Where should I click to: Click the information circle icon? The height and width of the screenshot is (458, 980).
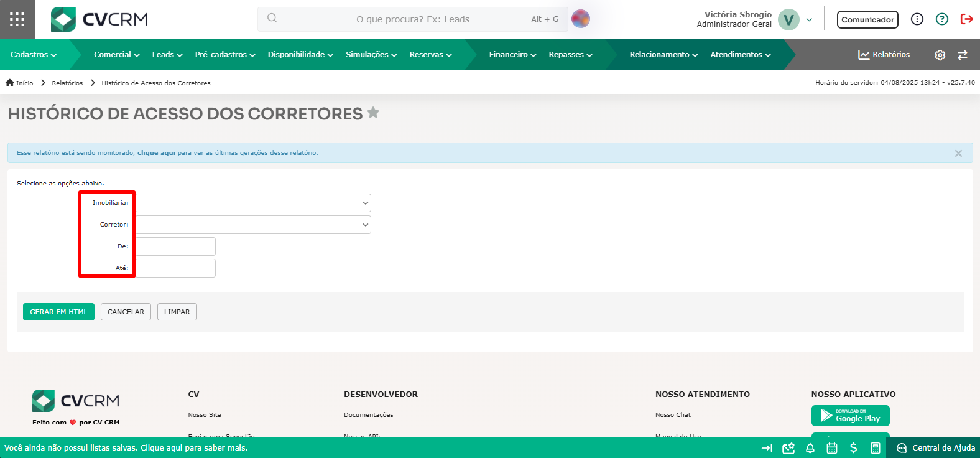click(917, 19)
